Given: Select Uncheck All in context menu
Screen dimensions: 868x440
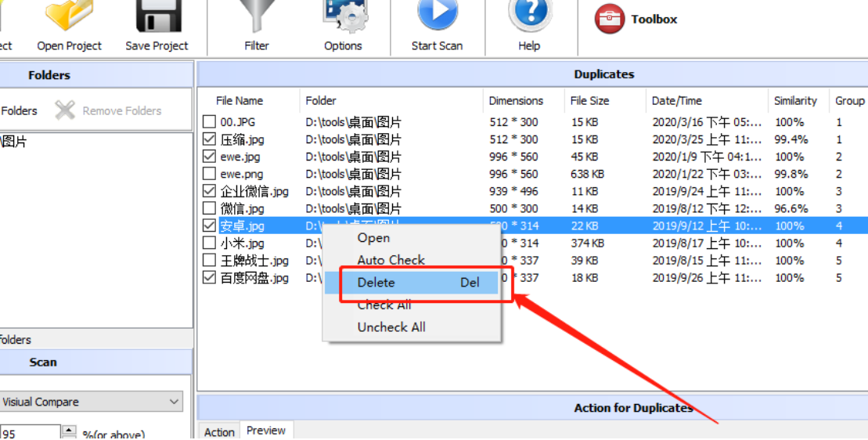Looking at the screenshot, I should [x=391, y=327].
